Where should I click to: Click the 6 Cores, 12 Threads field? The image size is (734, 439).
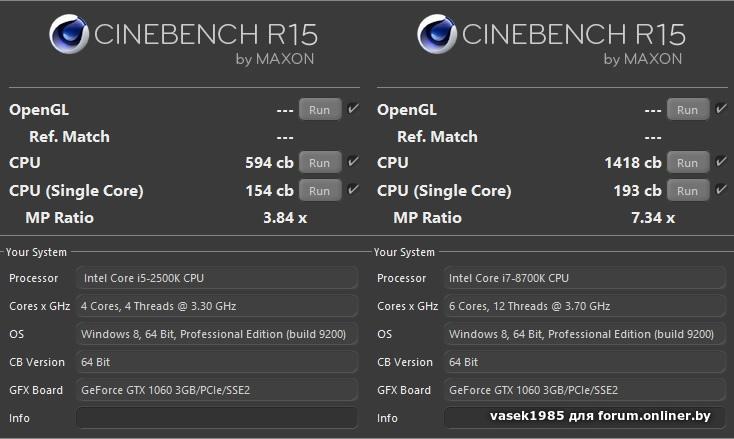[585, 306]
